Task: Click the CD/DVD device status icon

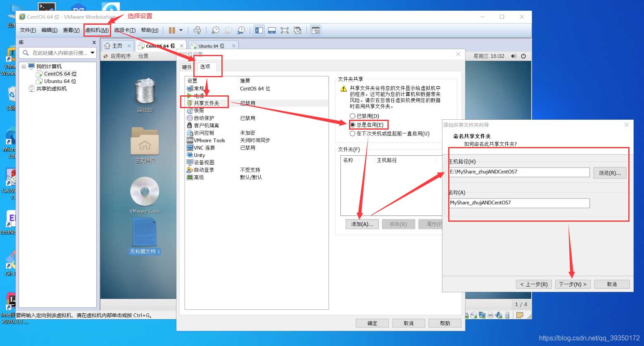Action: click(474, 315)
